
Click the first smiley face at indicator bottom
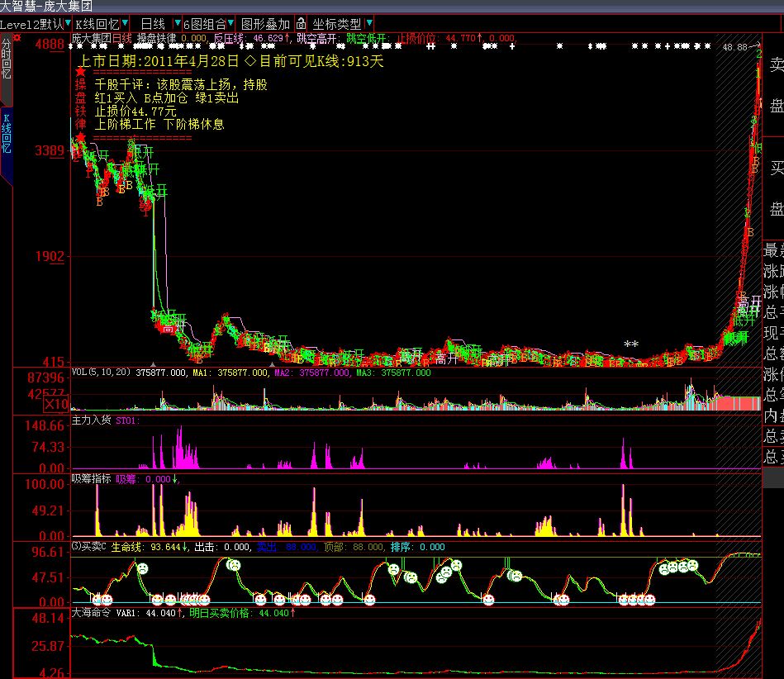96,599
